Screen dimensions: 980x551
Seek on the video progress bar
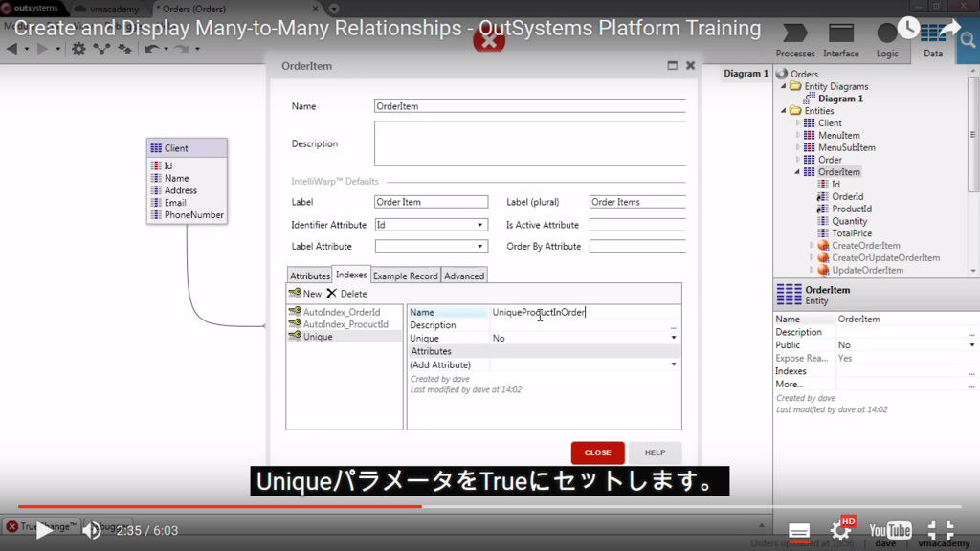[489, 506]
